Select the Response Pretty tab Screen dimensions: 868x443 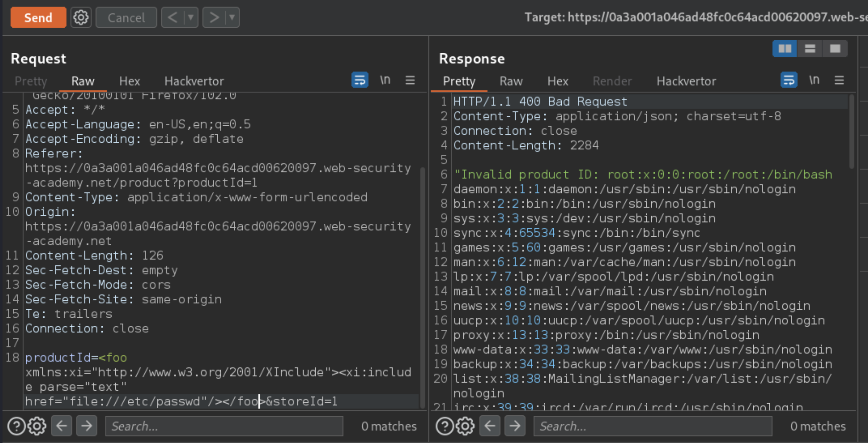(x=459, y=81)
